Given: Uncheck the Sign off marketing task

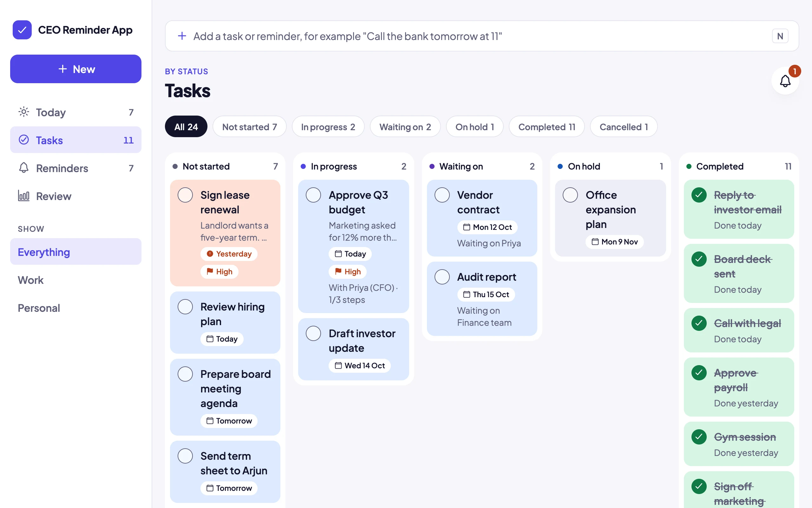Looking at the screenshot, I should (x=699, y=486).
